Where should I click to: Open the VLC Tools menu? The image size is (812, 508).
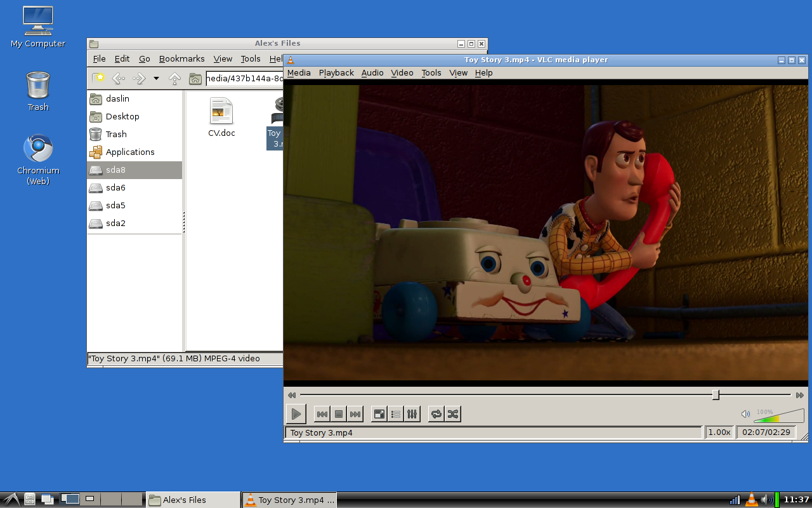point(431,72)
